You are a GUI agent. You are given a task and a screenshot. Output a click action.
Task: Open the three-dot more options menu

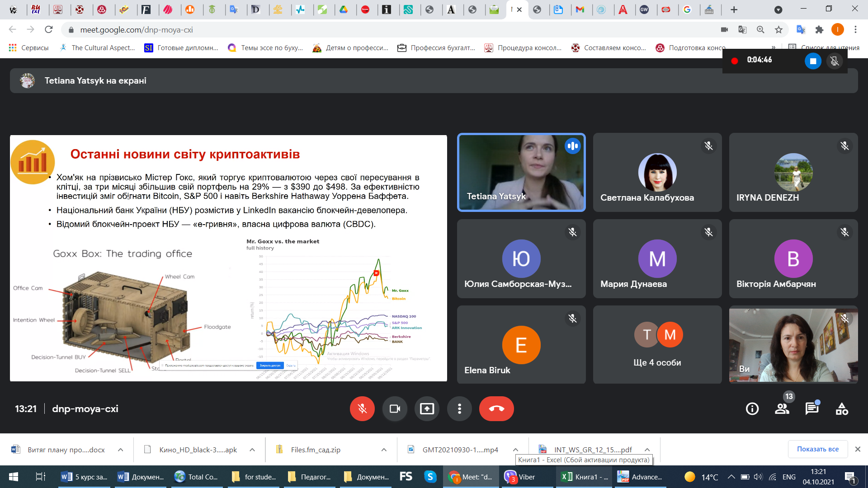(x=459, y=409)
